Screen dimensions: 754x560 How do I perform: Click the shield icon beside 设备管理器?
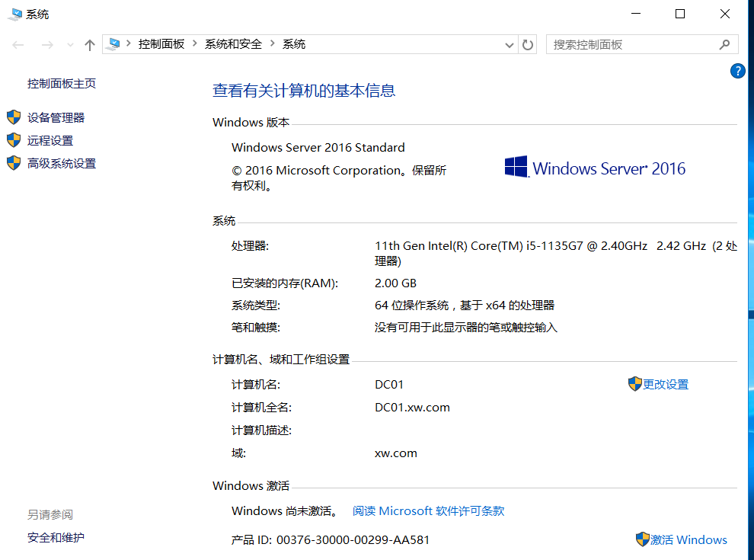pos(14,117)
